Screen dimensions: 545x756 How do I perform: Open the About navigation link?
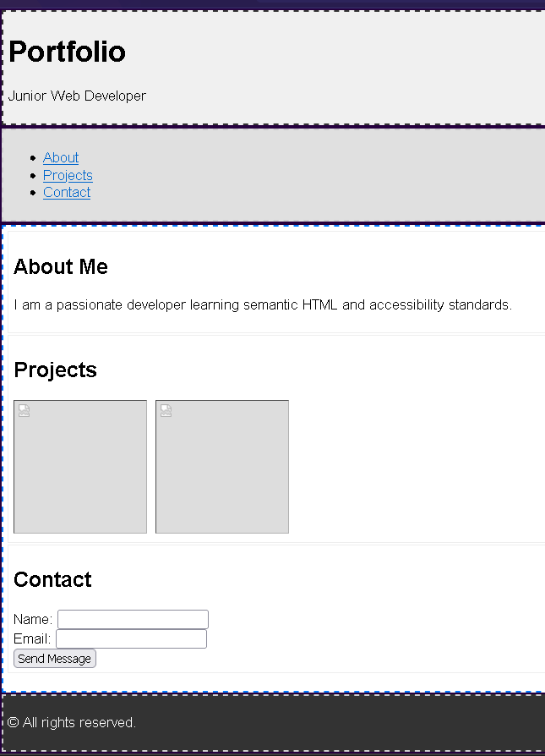[61, 158]
